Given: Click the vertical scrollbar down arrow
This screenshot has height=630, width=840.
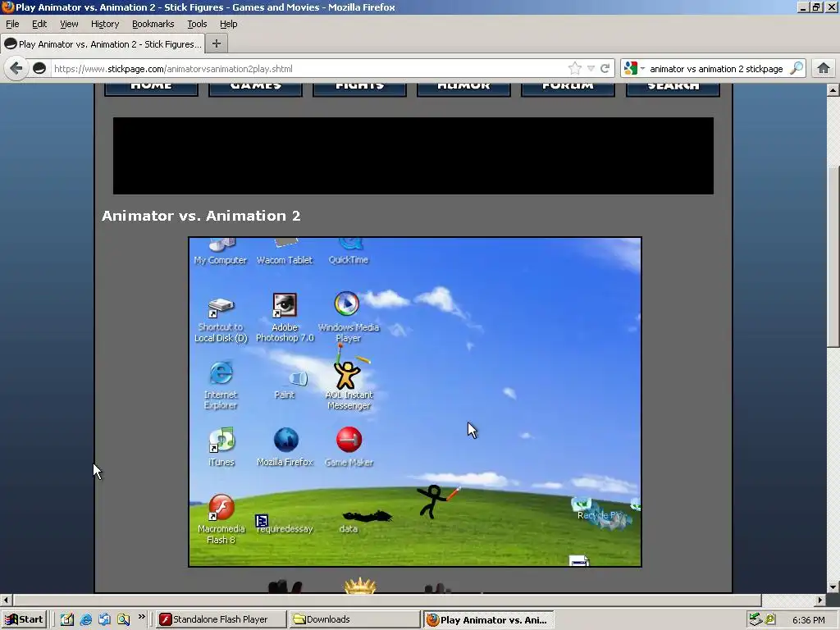Looking at the screenshot, I should pos(833,587).
